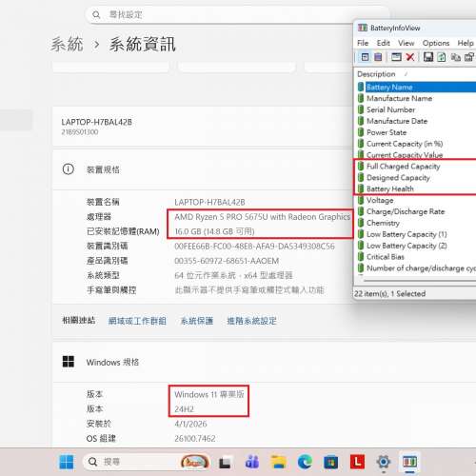Open Task View from the taskbar
This screenshot has height=476, width=476.
(x=225, y=463)
